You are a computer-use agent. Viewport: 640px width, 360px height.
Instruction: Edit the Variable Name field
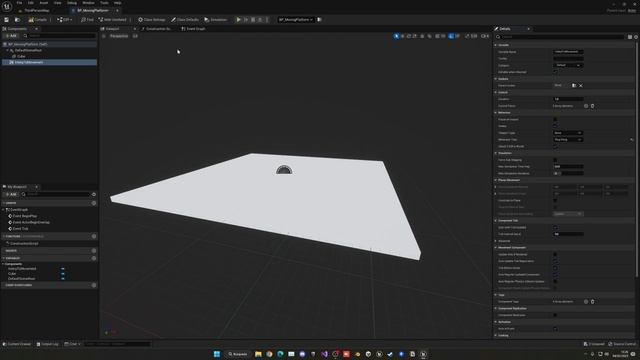pyautogui.click(x=568, y=52)
